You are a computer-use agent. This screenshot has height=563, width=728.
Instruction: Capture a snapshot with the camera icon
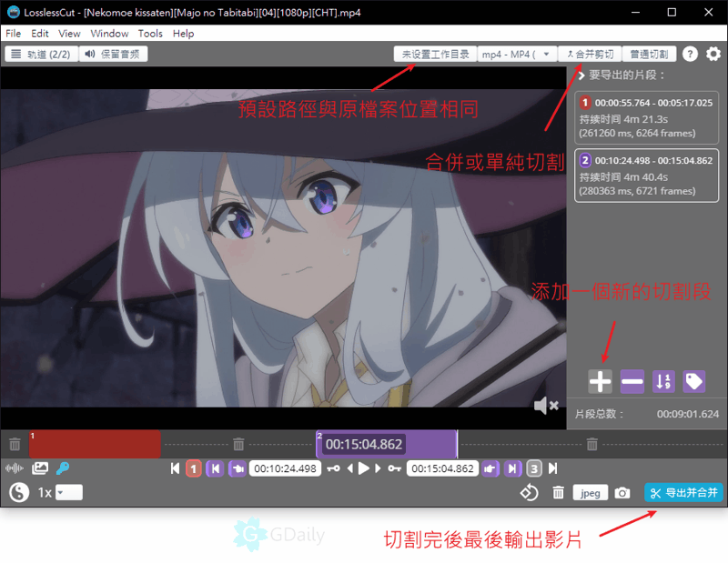[622, 493]
